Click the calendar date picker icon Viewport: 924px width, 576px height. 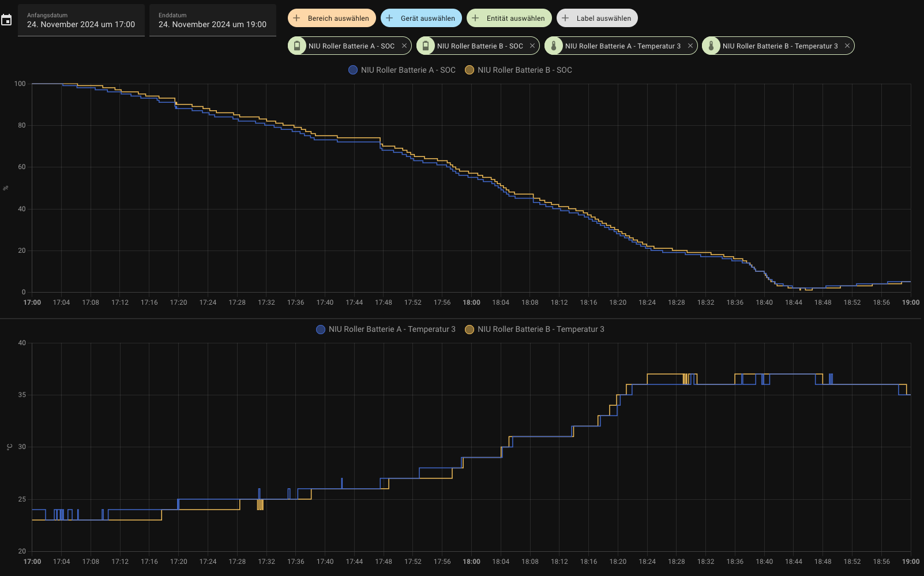(6, 20)
